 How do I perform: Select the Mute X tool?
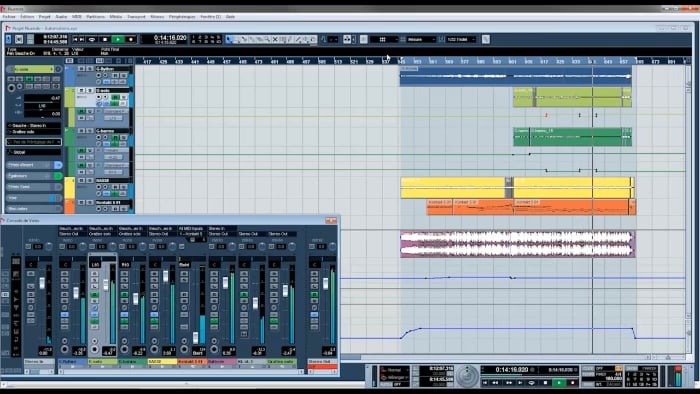[x=275, y=39]
